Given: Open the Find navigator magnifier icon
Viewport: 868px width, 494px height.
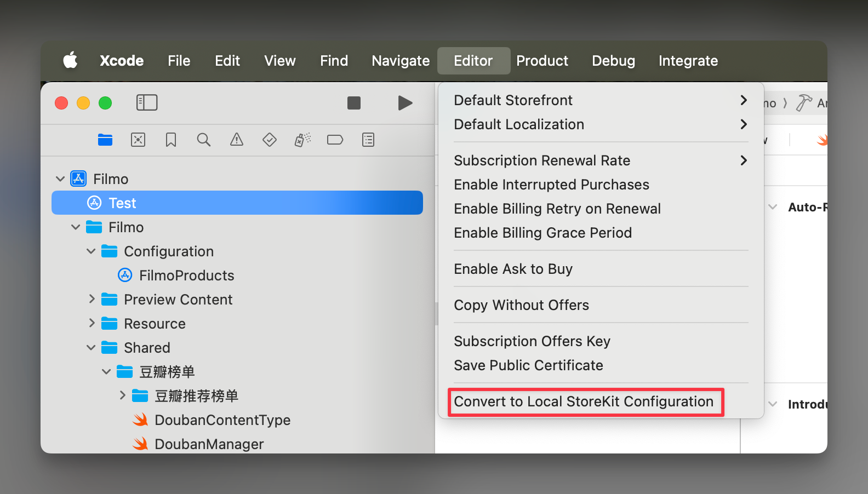Looking at the screenshot, I should [204, 140].
